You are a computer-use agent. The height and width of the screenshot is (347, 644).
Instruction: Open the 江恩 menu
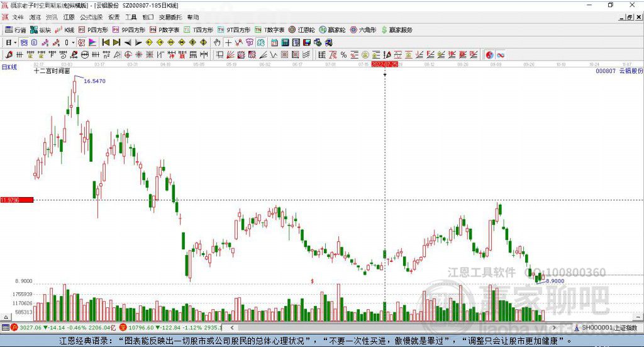[x=69, y=17]
